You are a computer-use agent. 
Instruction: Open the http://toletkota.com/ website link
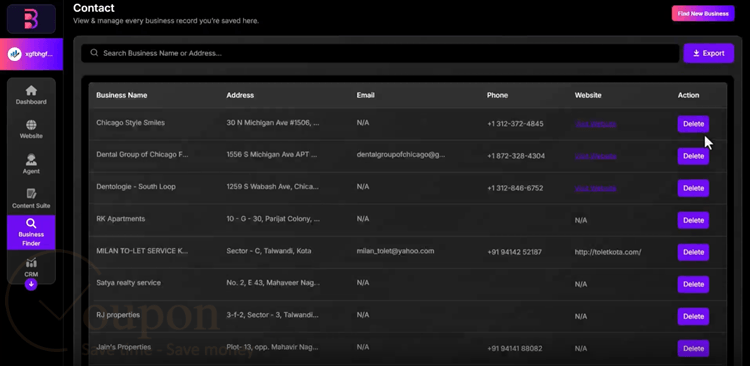coord(608,252)
